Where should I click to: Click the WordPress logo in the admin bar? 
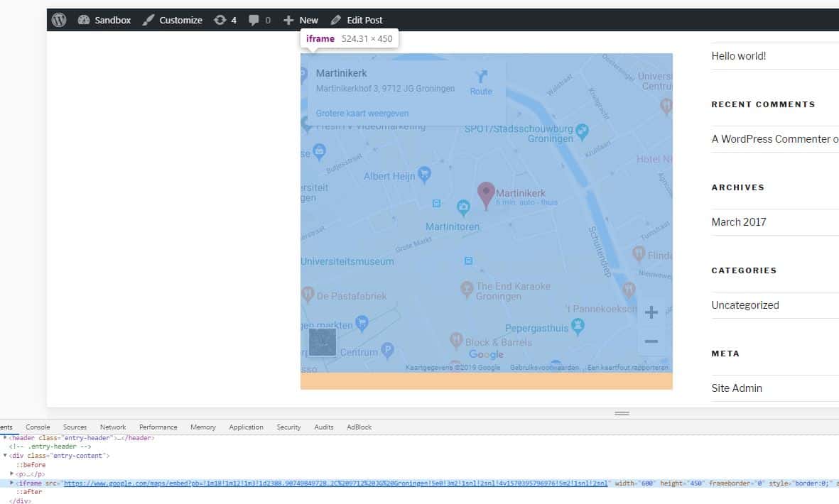(x=58, y=19)
